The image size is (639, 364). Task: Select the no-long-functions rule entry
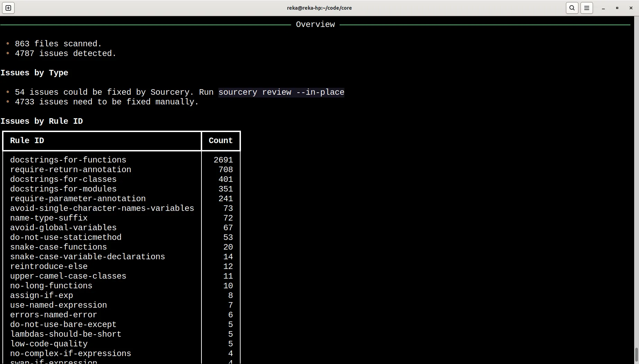click(x=51, y=286)
